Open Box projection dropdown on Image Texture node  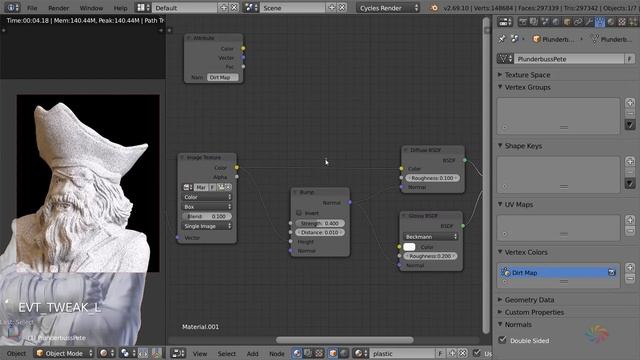point(207,207)
